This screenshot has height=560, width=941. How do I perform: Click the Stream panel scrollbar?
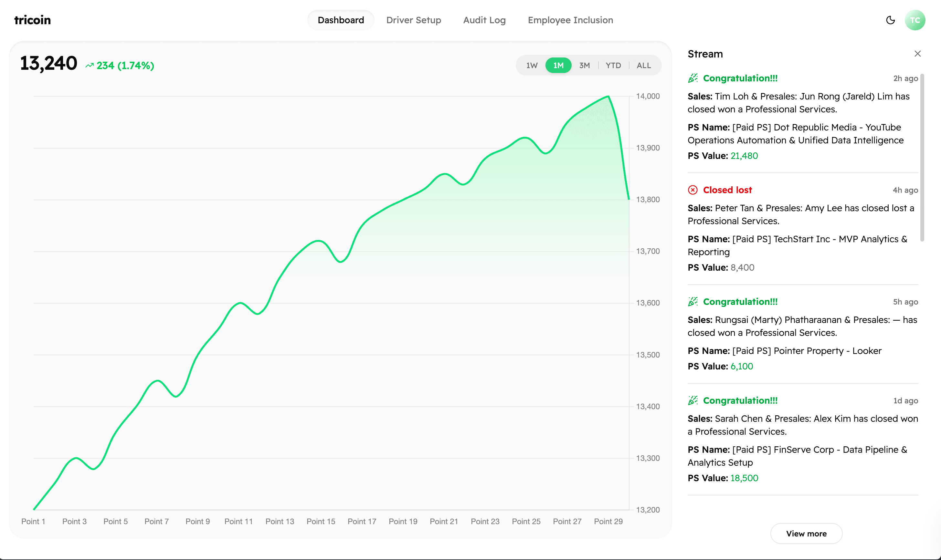pos(922,158)
